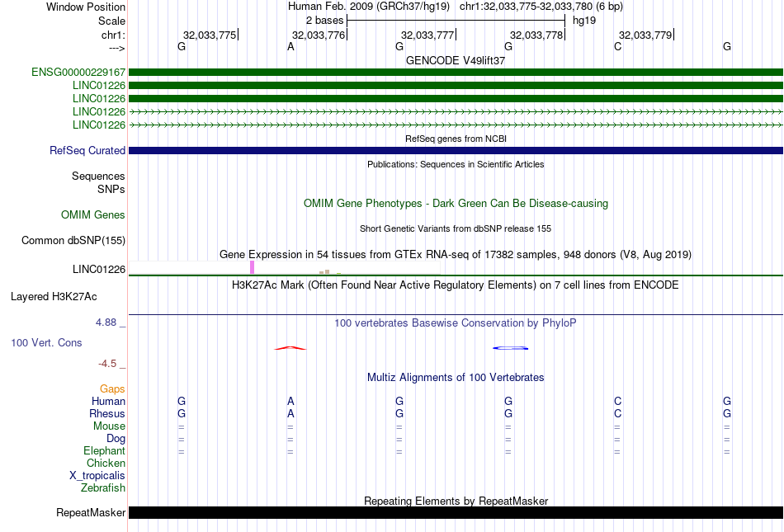Click the C base in Human alignment row
The width and height of the screenshot is (784, 532).
pyautogui.click(x=617, y=401)
